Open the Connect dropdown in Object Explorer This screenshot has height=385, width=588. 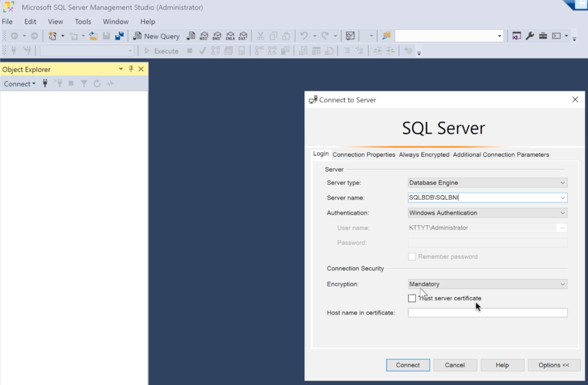(x=20, y=84)
